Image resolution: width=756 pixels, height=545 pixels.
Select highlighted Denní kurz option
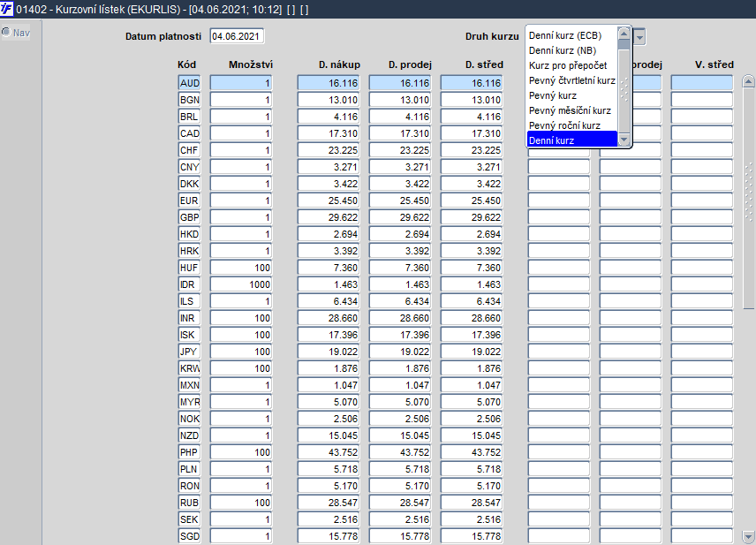pos(571,140)
